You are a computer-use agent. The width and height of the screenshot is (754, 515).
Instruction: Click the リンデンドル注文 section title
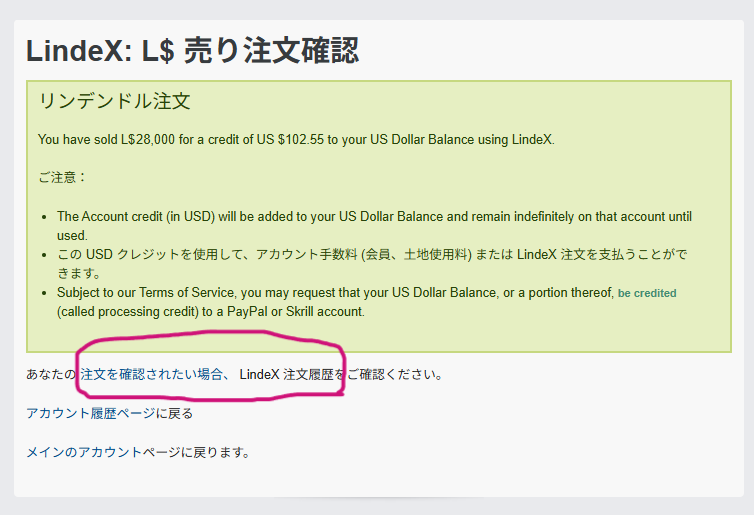coord(114,101)
